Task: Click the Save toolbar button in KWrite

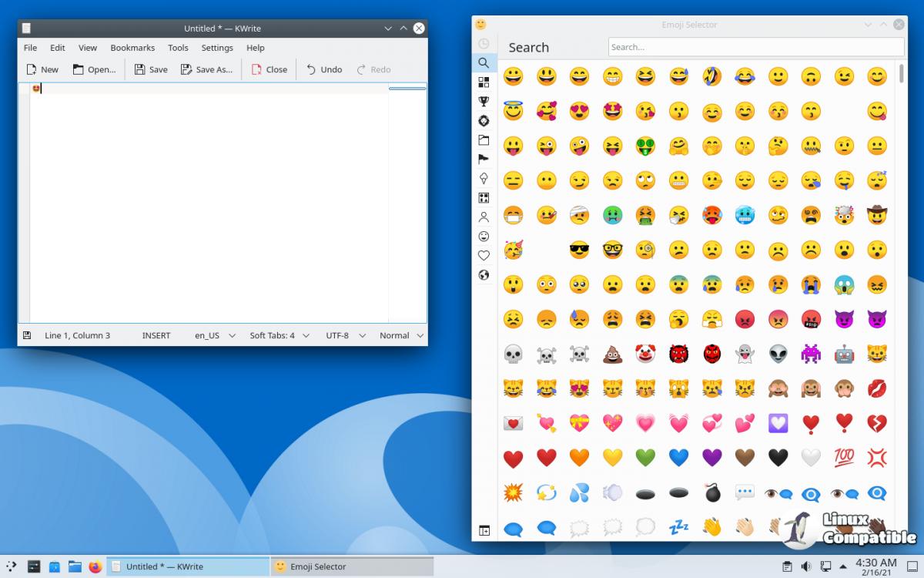Action: point(151,69)
